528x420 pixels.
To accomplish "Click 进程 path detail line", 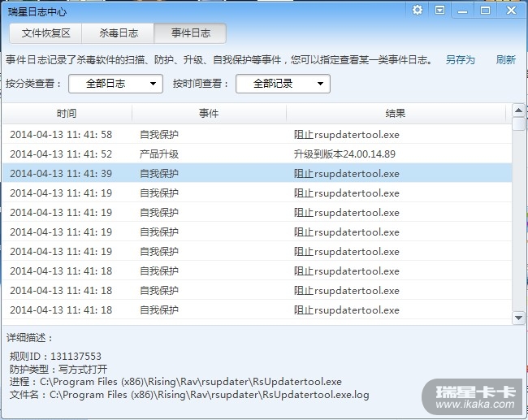I will (175, 382).
